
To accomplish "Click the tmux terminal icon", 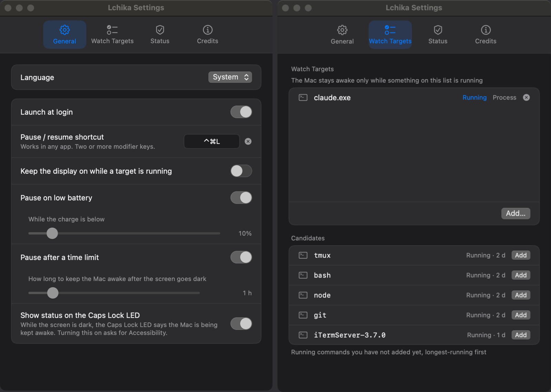I will (x=303, y=255).
